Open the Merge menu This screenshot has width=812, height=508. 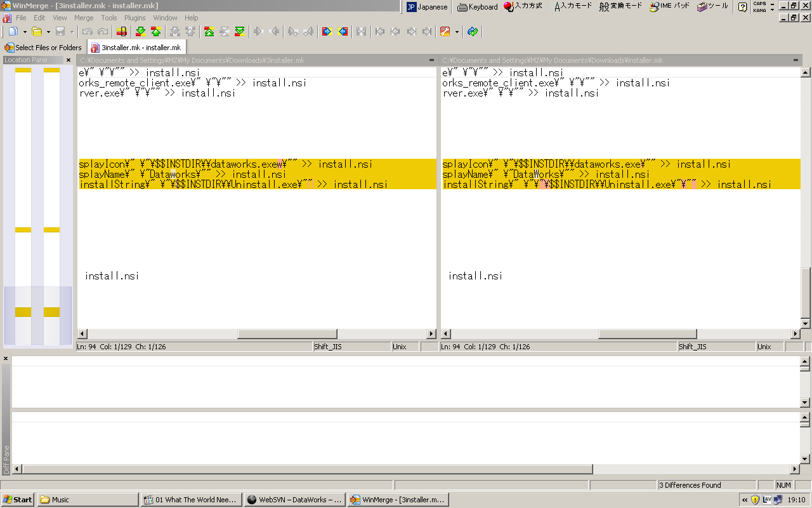point(84,18)
